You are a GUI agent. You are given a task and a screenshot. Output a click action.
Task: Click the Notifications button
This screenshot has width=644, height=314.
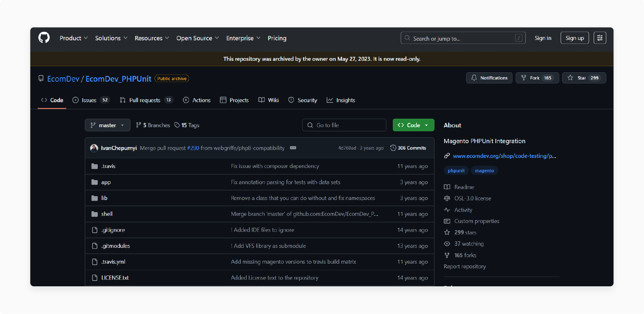pyautogui.click(x=489, y=78)
